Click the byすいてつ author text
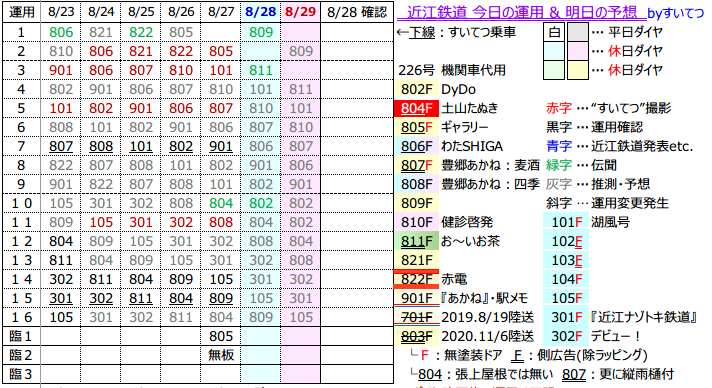 pyautogui.click(x=676, y=13)
